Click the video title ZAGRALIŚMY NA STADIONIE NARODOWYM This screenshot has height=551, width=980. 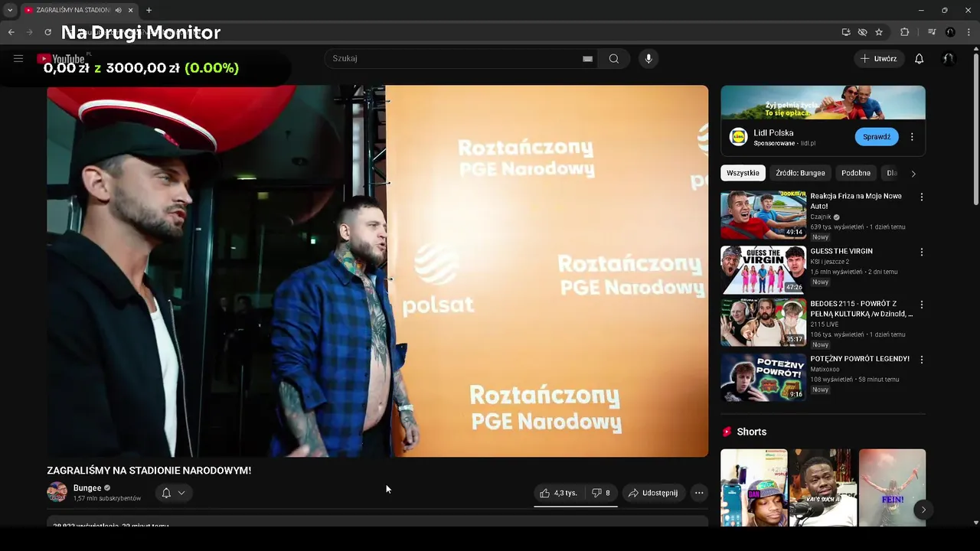(x=149, y=471)
